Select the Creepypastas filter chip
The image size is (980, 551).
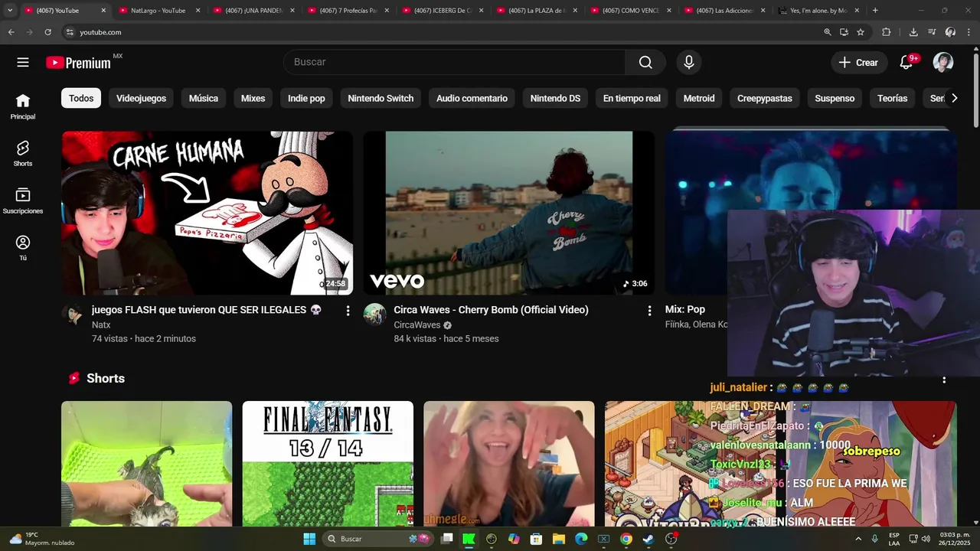pos(765,98)
